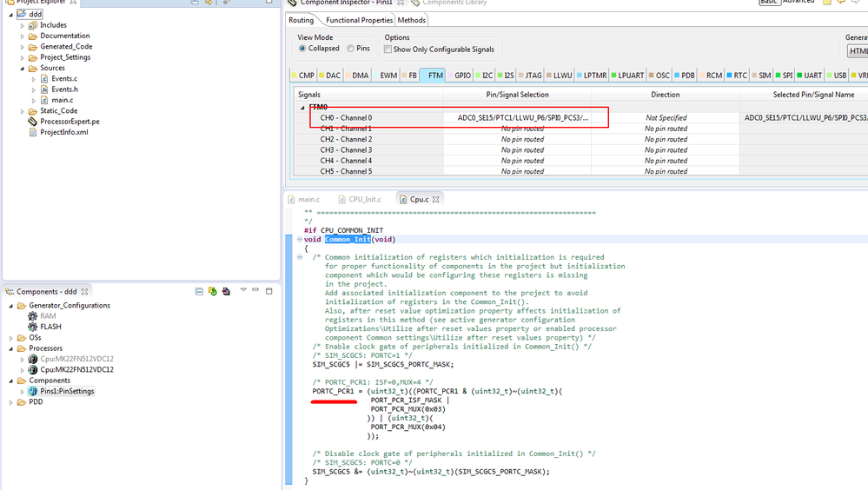Select the DMA peripheral tab

[357, 76]
